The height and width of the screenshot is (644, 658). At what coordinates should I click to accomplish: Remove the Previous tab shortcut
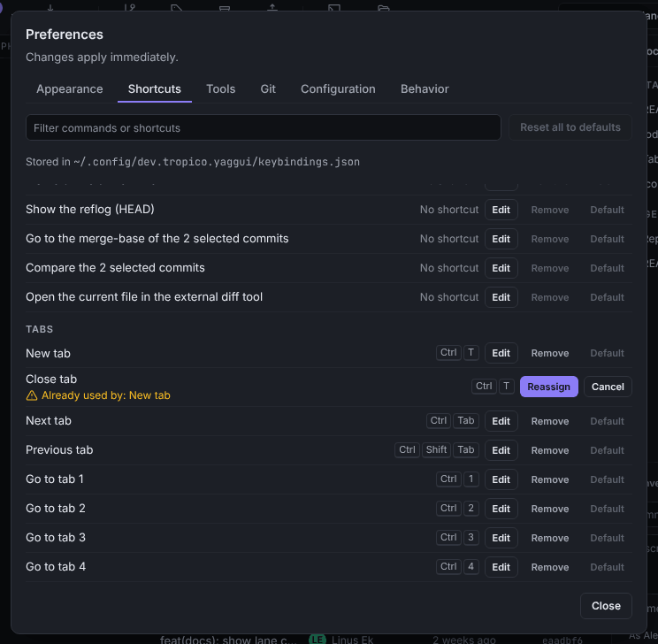pyautogui.click(x=550, y=450)
